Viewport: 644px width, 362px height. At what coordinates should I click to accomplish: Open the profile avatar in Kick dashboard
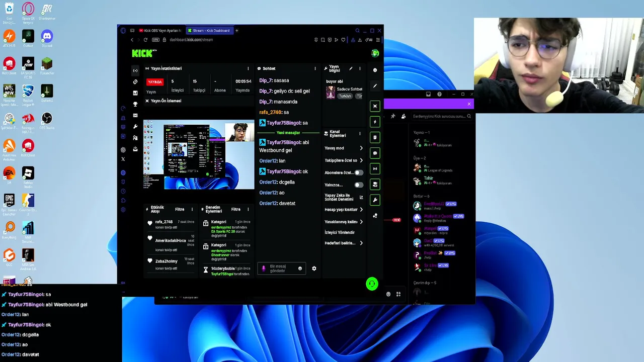[375, 53]
